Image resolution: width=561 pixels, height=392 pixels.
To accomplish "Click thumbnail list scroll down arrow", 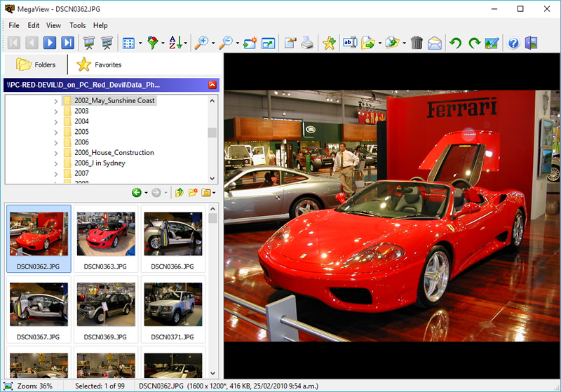I will [x=213, y=373].
